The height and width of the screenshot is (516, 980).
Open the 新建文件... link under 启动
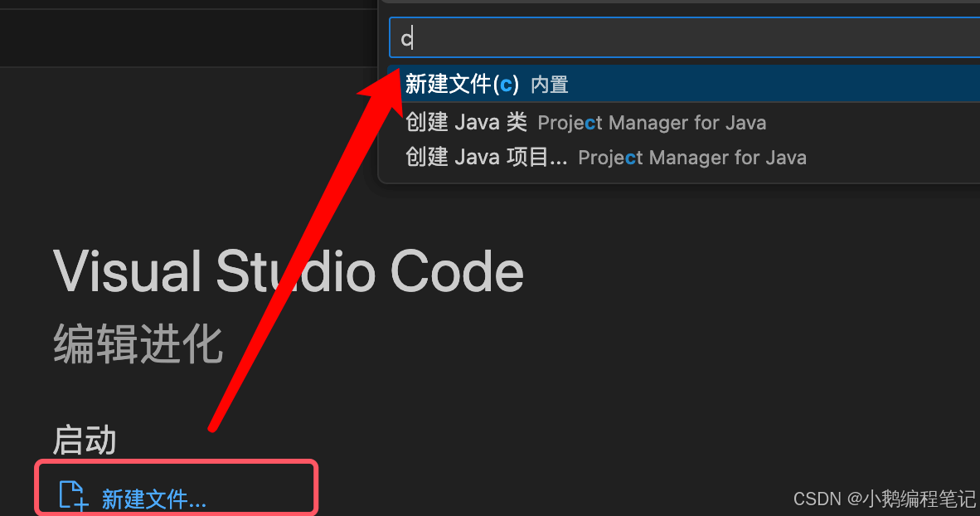click(x=153, y=499)
